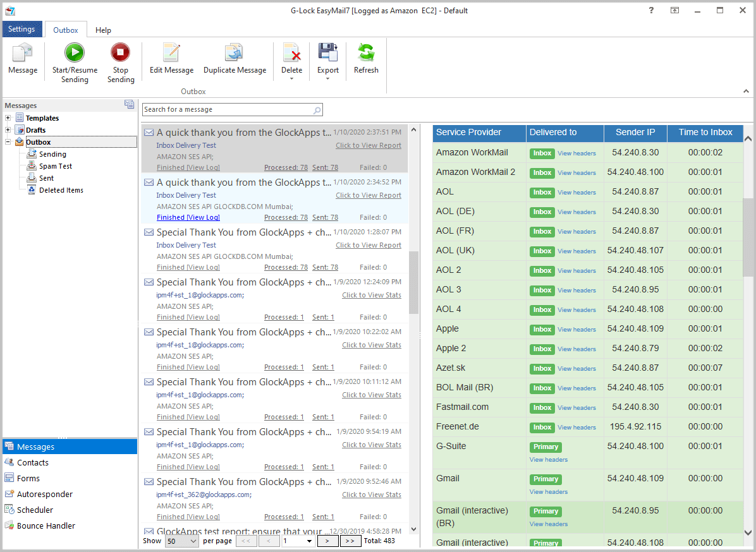This screenshot has width=756, height=552.
Task: Start or resume sending via the green play icon
Action: [x=75, y=52]
